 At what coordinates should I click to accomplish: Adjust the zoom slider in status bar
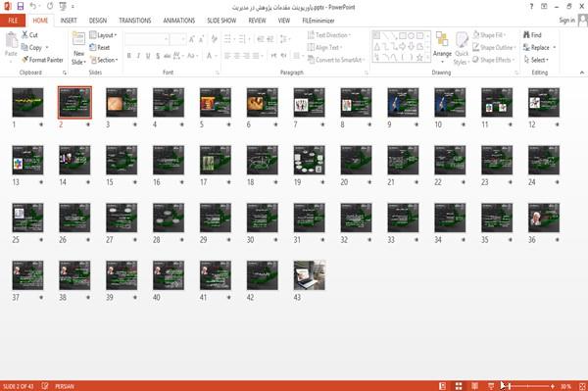(528, 386)
